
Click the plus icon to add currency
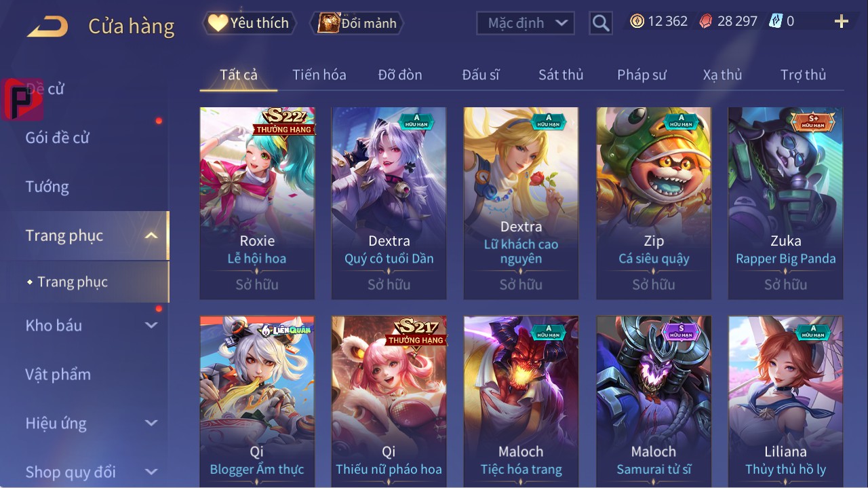[842, 22]
